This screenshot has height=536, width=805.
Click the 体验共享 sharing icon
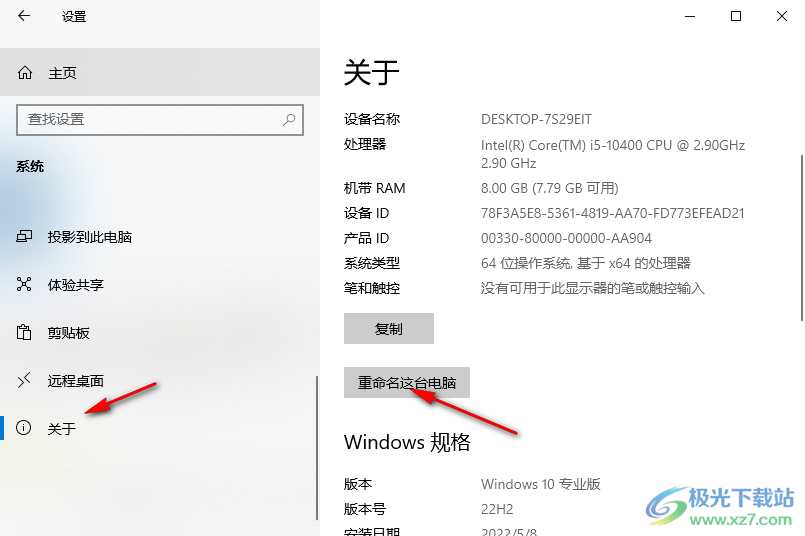[24, 284]
